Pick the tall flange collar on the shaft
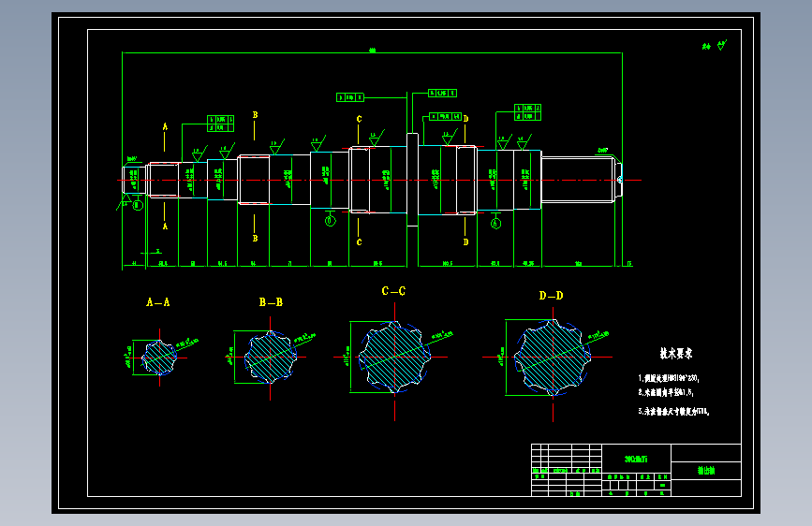This screenshot has width=812, height=526. [412, 180]
